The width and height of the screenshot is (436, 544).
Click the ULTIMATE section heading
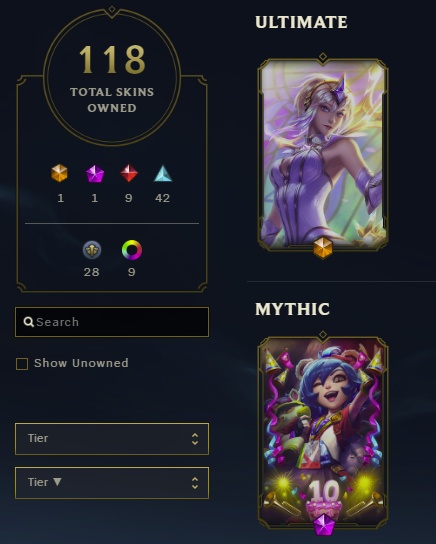point(301,22)
